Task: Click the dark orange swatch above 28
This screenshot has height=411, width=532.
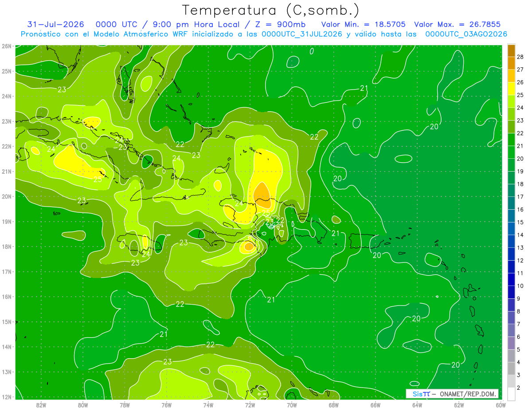Action: click(x=511, y=50)
